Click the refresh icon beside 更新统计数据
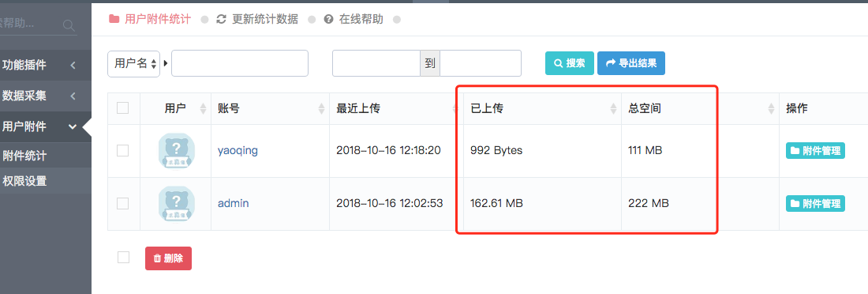868x294 pixels. 222,20
